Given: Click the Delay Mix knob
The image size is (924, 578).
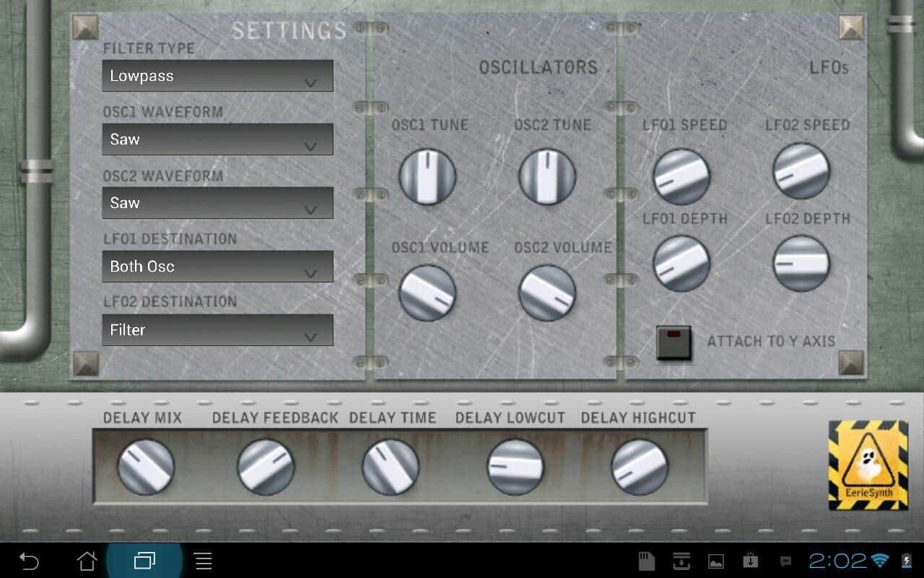Looking at the screenshot, I should pos(146,467).
